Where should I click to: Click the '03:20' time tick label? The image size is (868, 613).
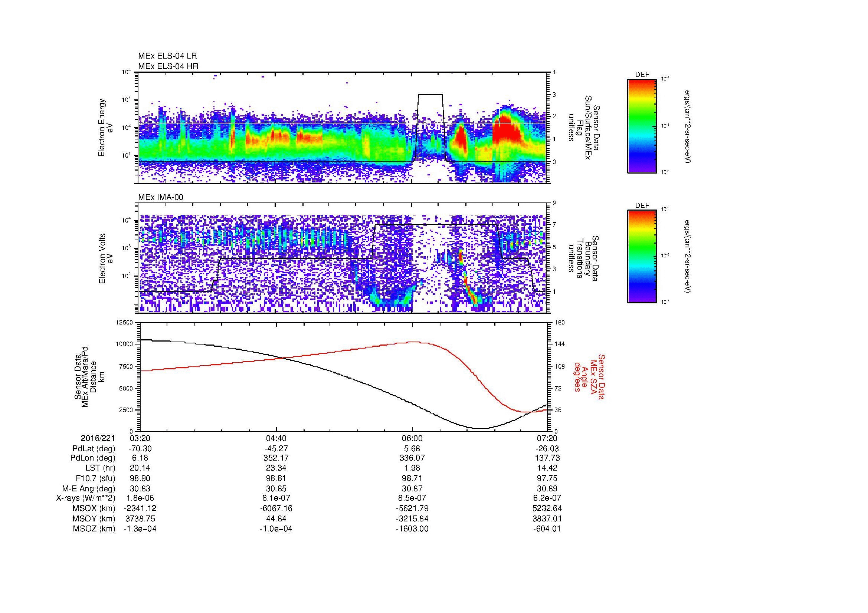pos(140,438)
